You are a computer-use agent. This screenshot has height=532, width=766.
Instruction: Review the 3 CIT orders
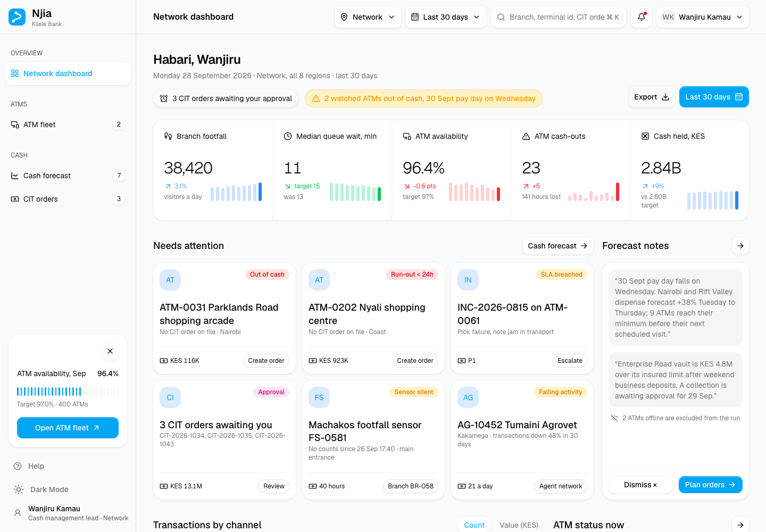coord(274,486)
